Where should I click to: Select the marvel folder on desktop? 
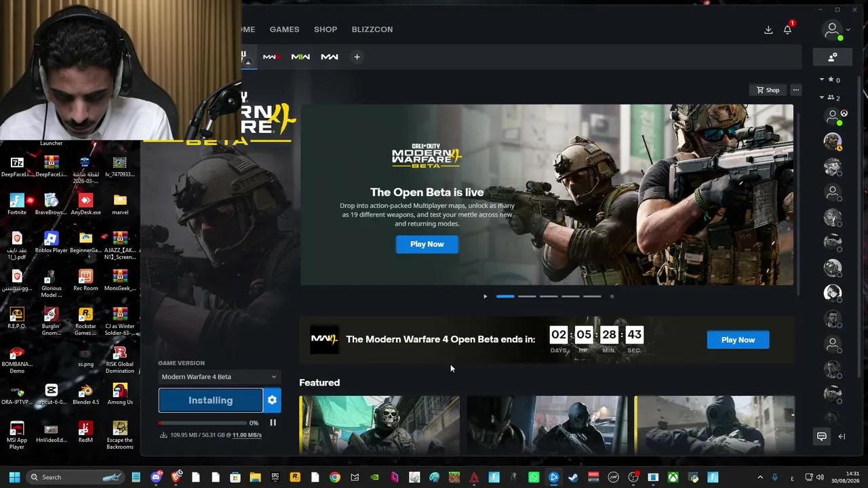120,203
